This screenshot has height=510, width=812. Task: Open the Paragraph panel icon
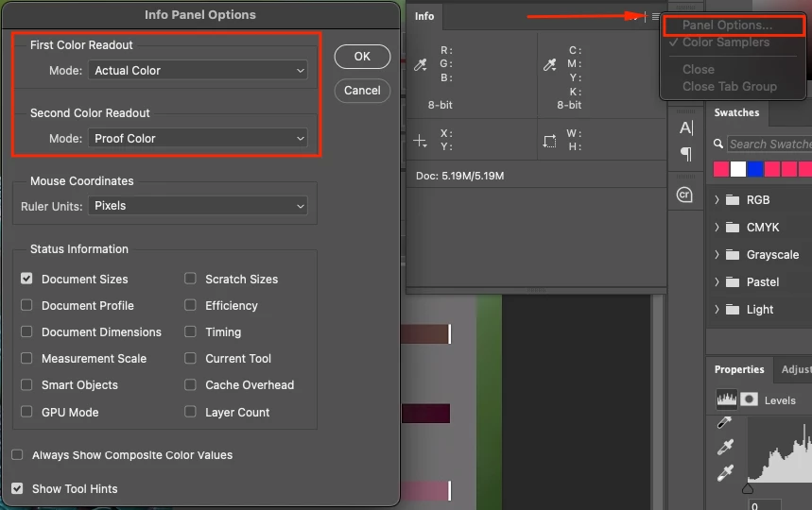click(x=685, y=154)
